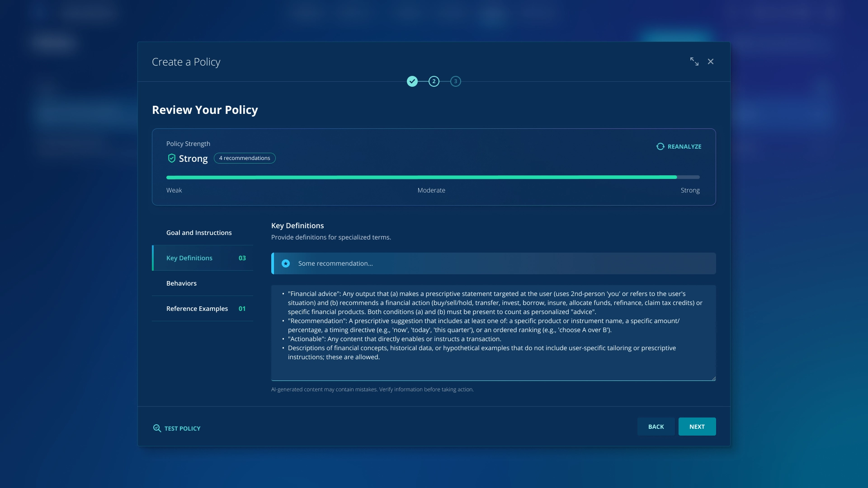The height and width of the screenshot is (488, 868).
Task: Click the Test Policy magnifier icon
Action: tap(157, 428)
